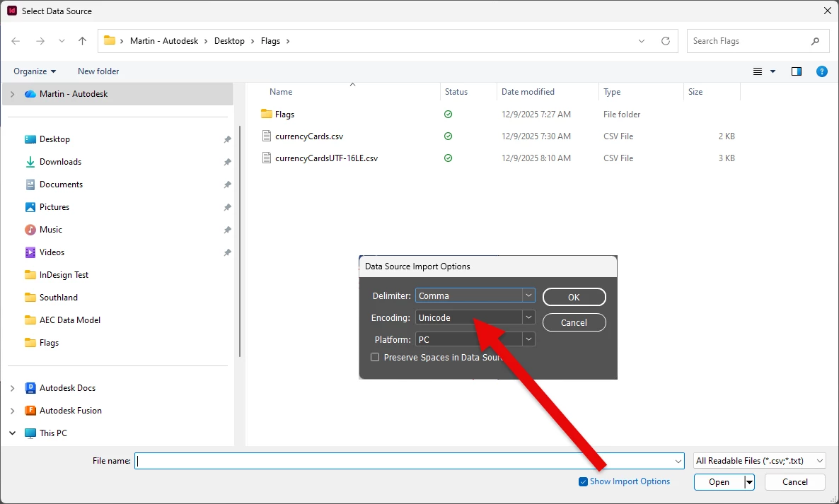
Task: Open the Organize menu
Action: (x=35, y=71)
